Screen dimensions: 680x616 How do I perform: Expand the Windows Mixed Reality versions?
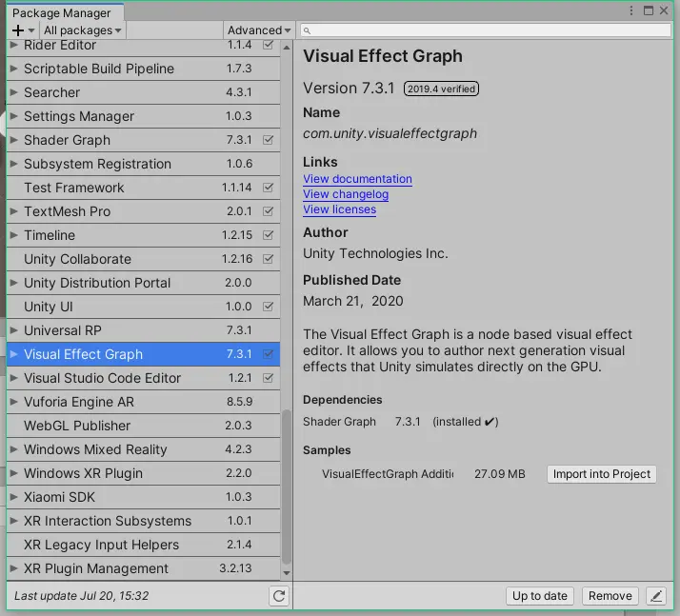click(x=14, y=449)
